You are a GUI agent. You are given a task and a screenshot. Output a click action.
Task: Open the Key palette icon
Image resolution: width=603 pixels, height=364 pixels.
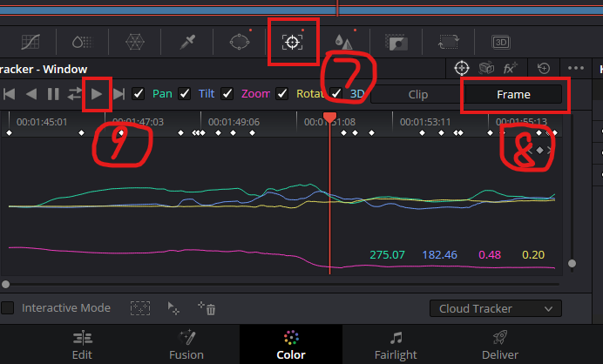(396, 42)
